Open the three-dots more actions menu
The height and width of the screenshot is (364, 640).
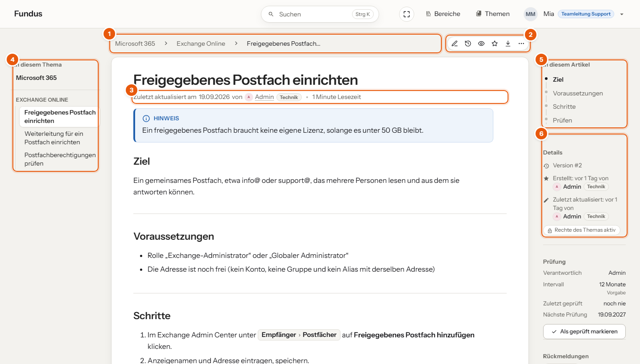click(x=521, y=44)
